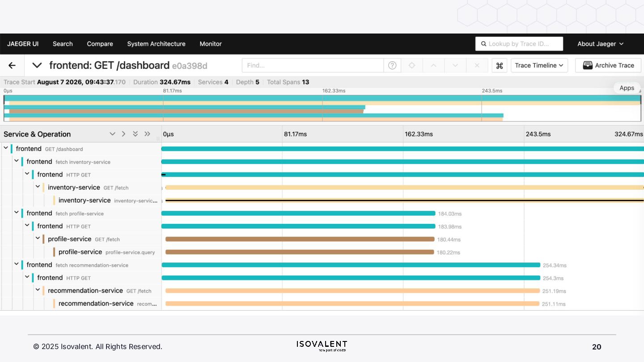Click the 251.11ms duration label
Viewport: 644px width, 362px height.
point(554,304)
